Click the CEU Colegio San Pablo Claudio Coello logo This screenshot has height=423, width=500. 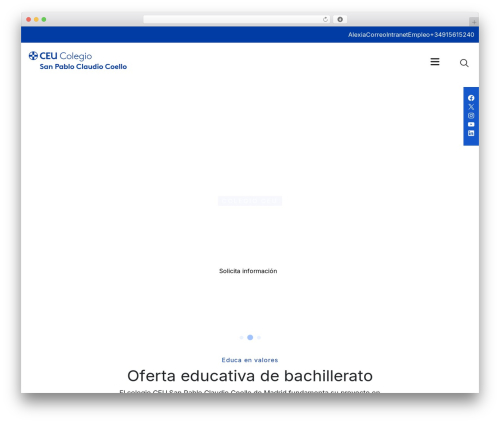[x=78, y=61]
